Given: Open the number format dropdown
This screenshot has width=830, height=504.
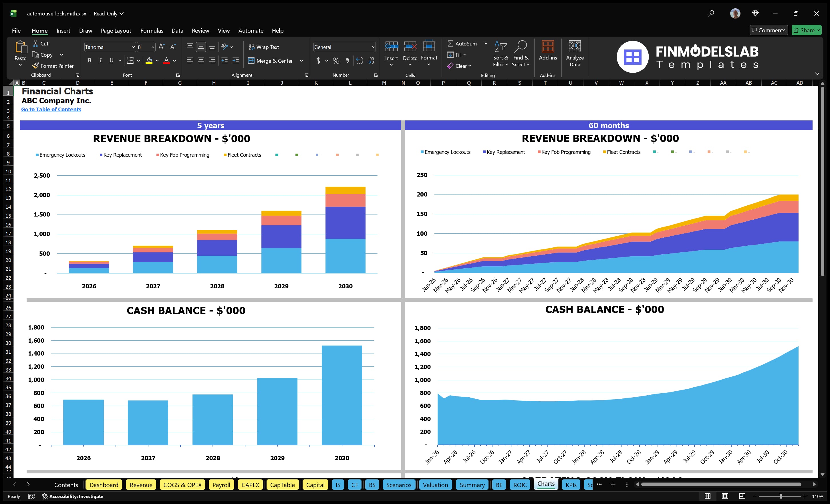Looking at the screenshot, I should (373, 47).
